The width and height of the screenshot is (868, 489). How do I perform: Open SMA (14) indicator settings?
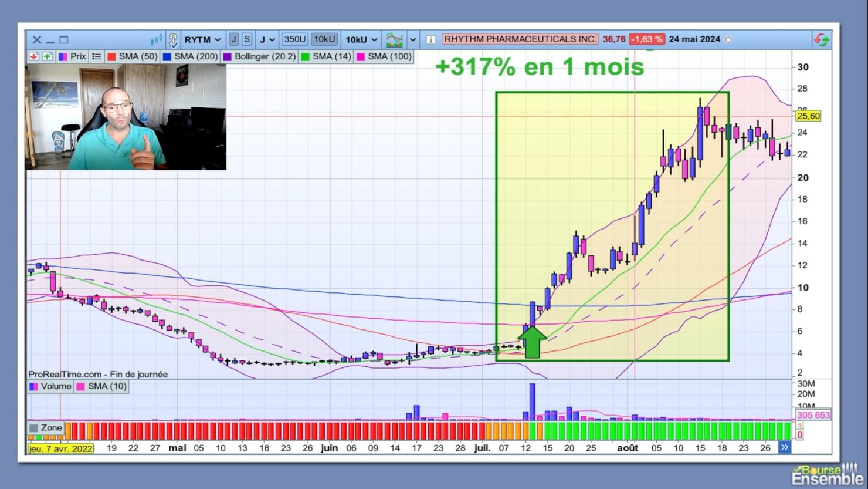pyautogui.click(x=325, y=56)
